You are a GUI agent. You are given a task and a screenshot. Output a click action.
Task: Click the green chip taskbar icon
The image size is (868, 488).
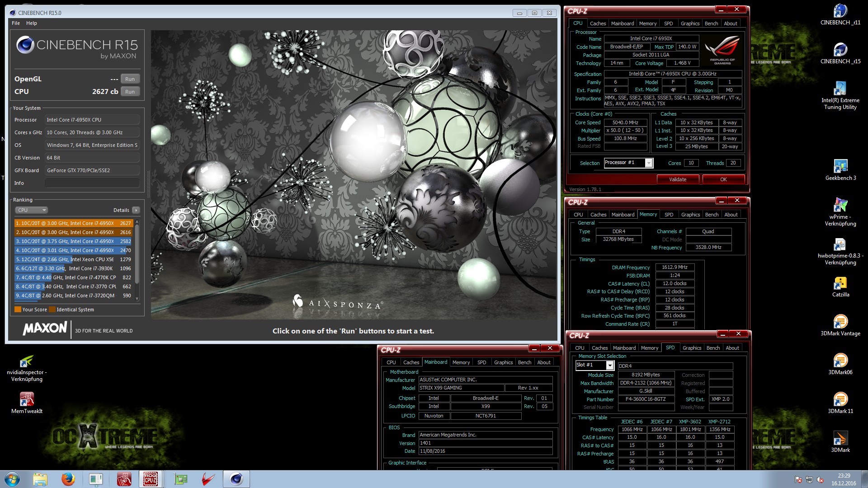click(x=180, y=479)
